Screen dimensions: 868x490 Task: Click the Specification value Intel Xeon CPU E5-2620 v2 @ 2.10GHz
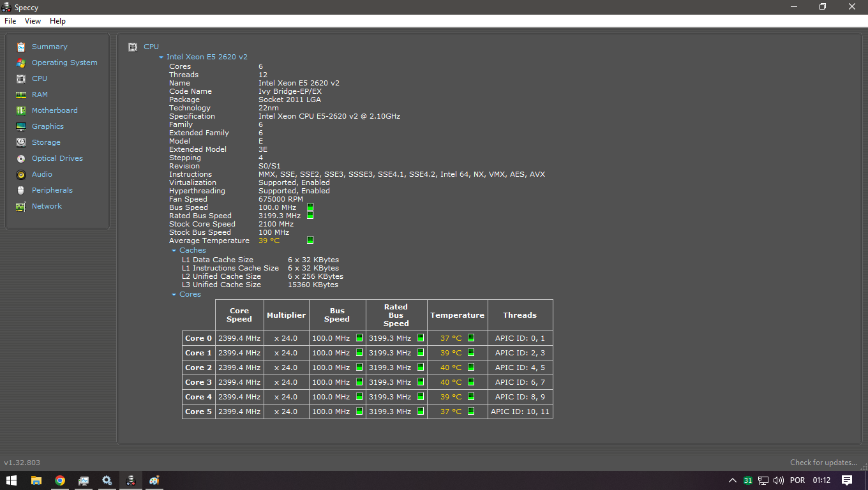click(x=329, y=116)
